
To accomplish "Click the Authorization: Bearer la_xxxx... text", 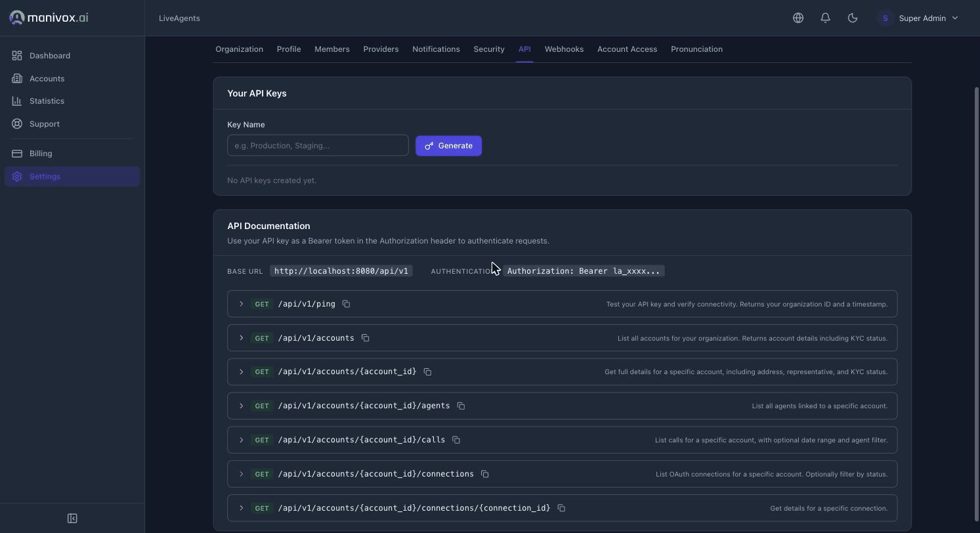I will point(584,271).
